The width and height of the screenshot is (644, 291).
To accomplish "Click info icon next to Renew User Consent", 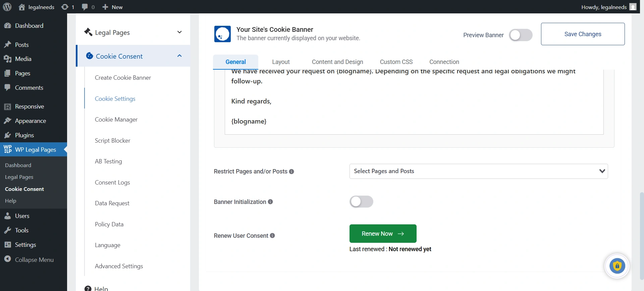I will [x=272, y=236].
